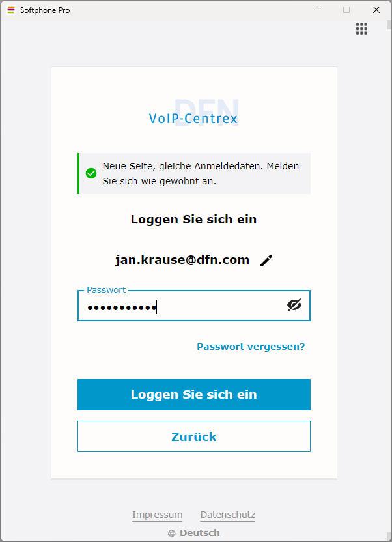
Task: Click the jan.krause@dfn.com email text
Action: click(182, 260)
